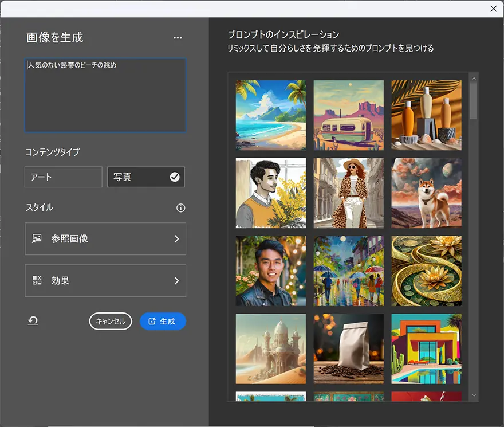Viewport: 504px width, 427px height.
Task: Click the コンテンツタイプ label
Action: 53,152
